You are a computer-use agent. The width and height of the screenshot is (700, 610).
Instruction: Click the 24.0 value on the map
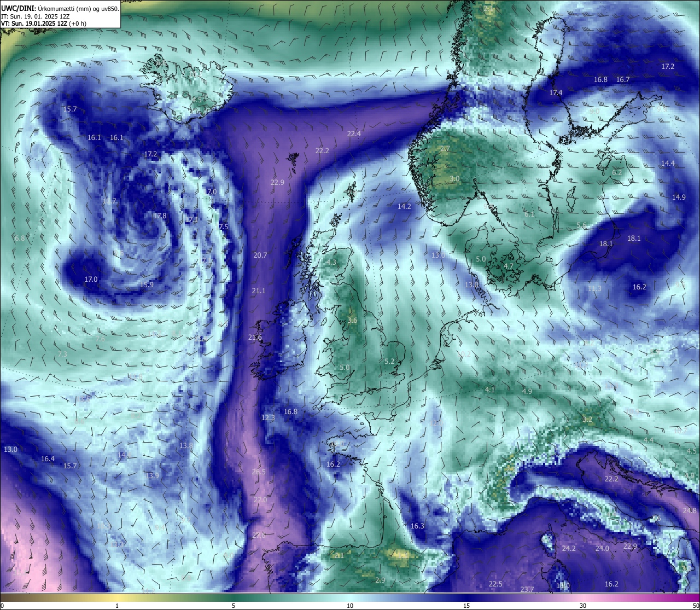click(x=602, y=548)
